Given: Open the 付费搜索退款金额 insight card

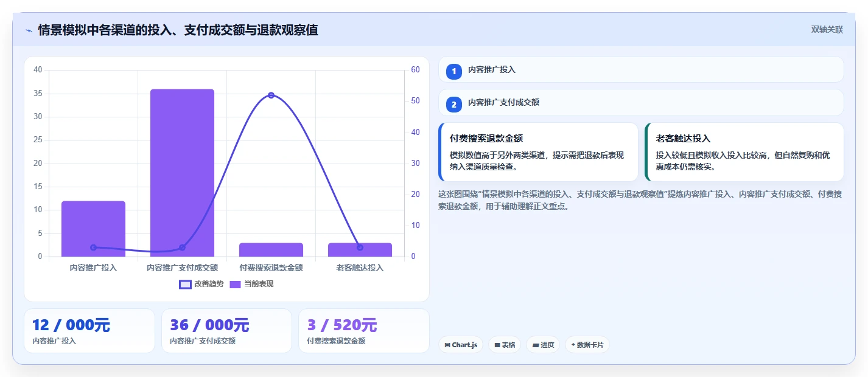Looking at the screenshot, I should (x=538, y=152).
